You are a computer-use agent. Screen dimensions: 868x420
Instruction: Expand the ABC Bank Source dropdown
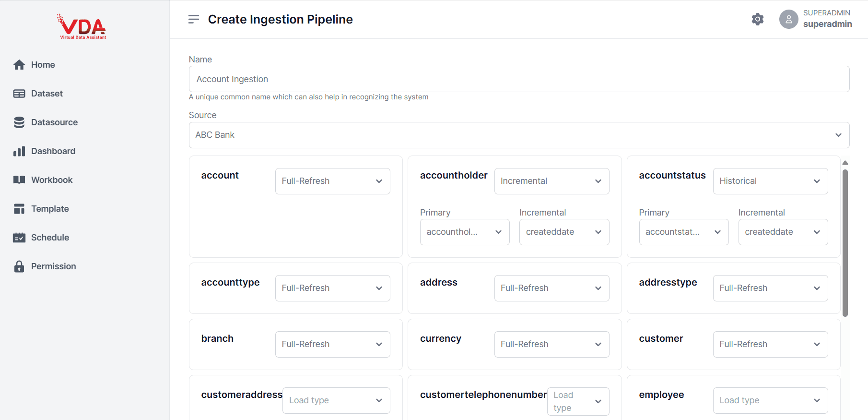tap(519, 135)
